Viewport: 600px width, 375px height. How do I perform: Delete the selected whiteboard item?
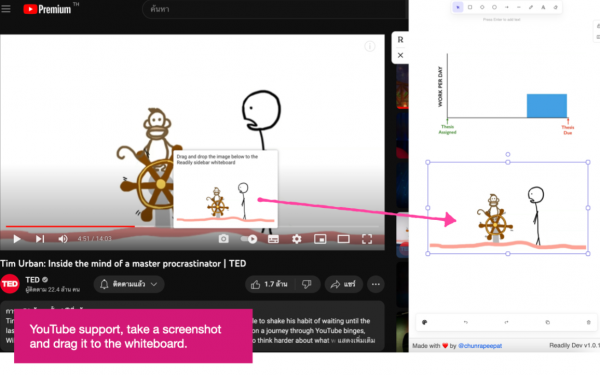589,322
